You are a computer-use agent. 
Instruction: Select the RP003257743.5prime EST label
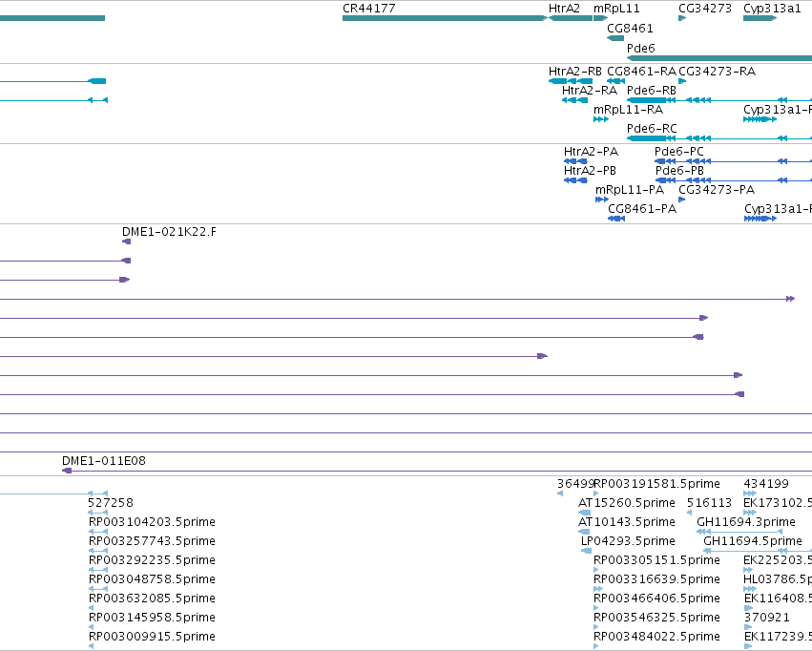coord(152,540)
